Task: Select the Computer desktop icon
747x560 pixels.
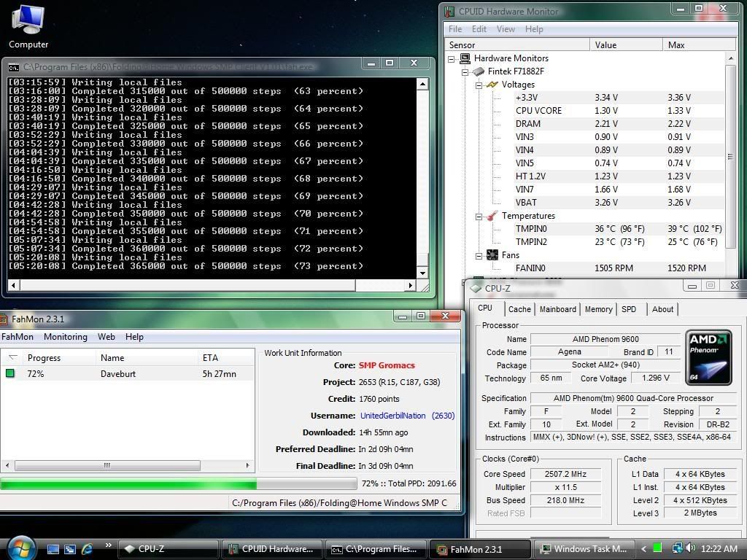Action: tap(28, 26)
